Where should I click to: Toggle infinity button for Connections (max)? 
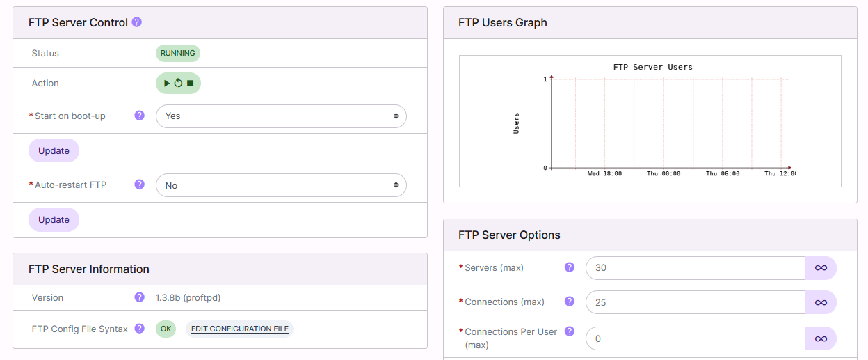point(821,302)
